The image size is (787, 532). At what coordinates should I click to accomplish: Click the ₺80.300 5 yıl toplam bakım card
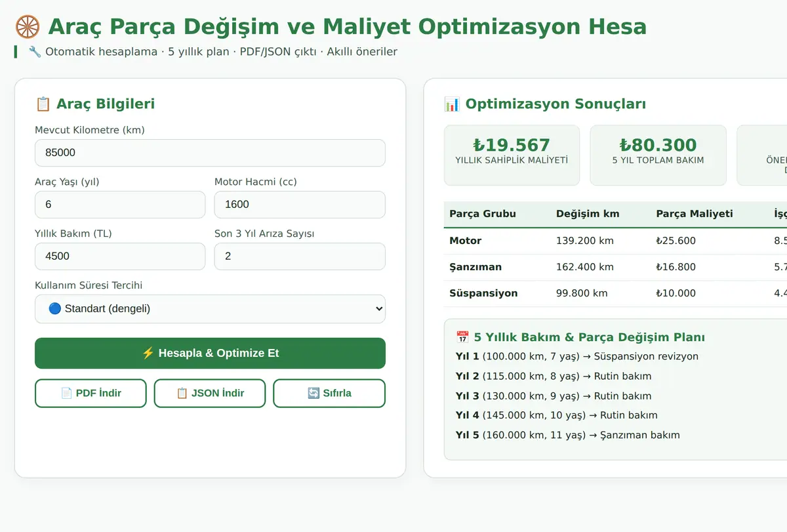click(658, 155)
